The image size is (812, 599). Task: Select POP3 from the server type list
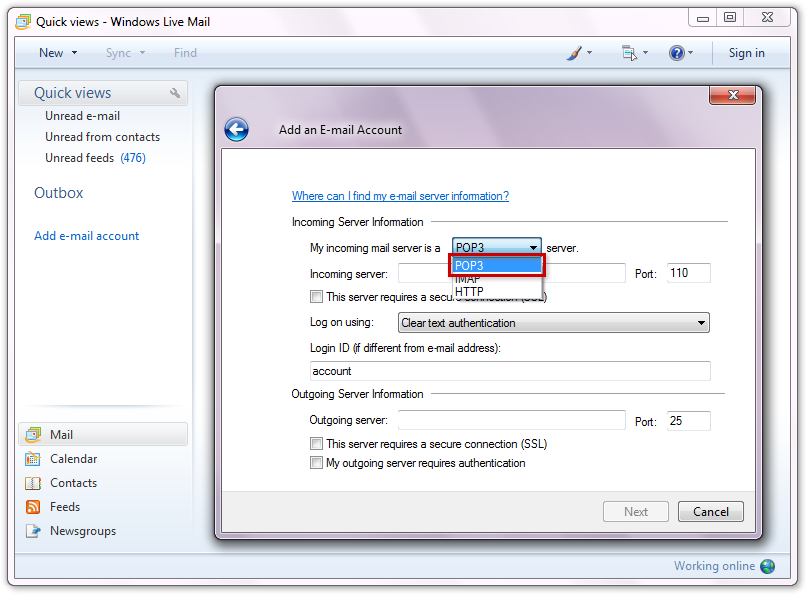pos(497,266)
